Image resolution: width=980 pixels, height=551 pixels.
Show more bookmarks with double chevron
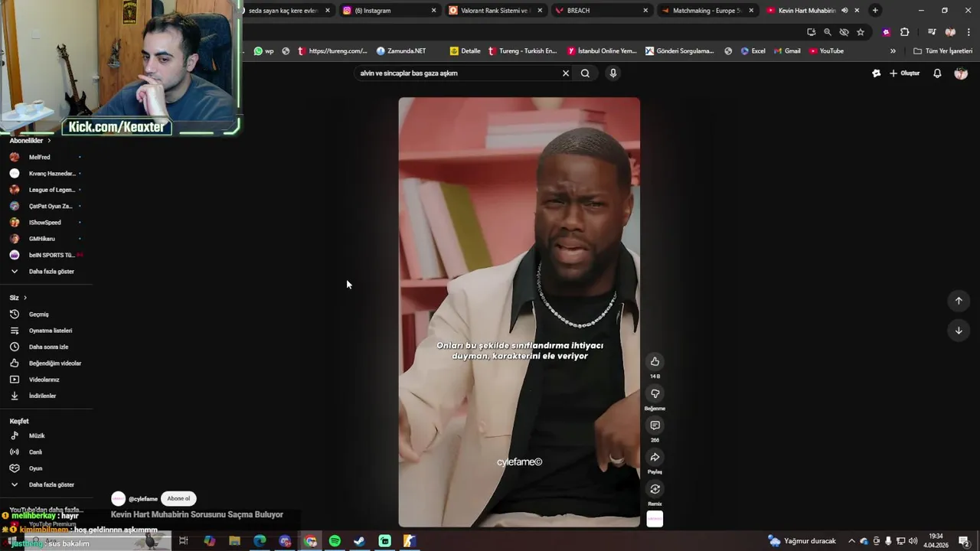pos(893,51)
